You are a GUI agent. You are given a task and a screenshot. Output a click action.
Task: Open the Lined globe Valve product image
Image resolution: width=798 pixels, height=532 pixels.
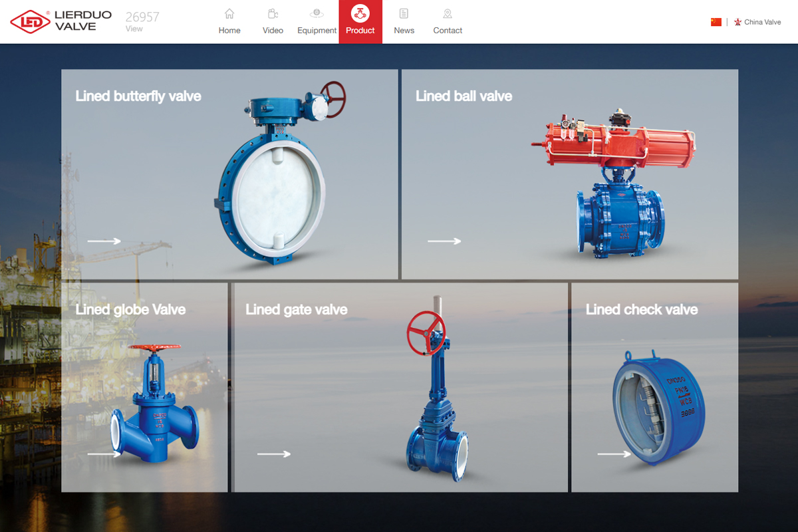pyautogui.click(x=154, y=406)
